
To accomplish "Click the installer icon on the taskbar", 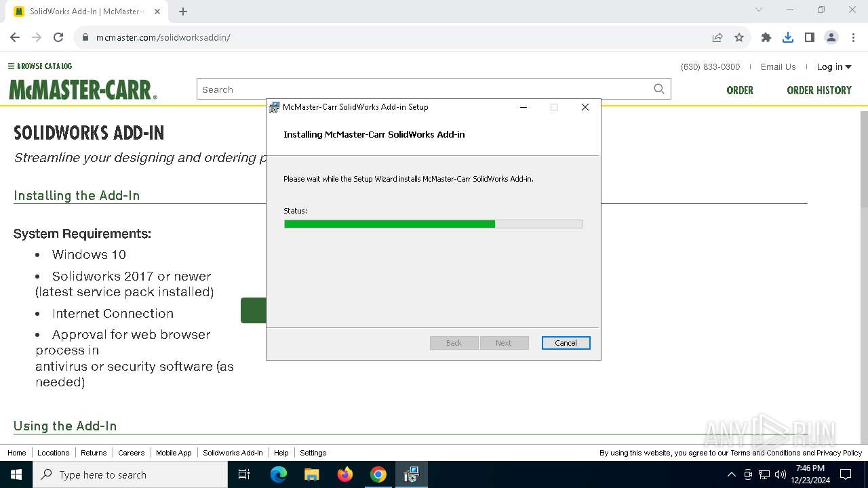I will (412, 474).
